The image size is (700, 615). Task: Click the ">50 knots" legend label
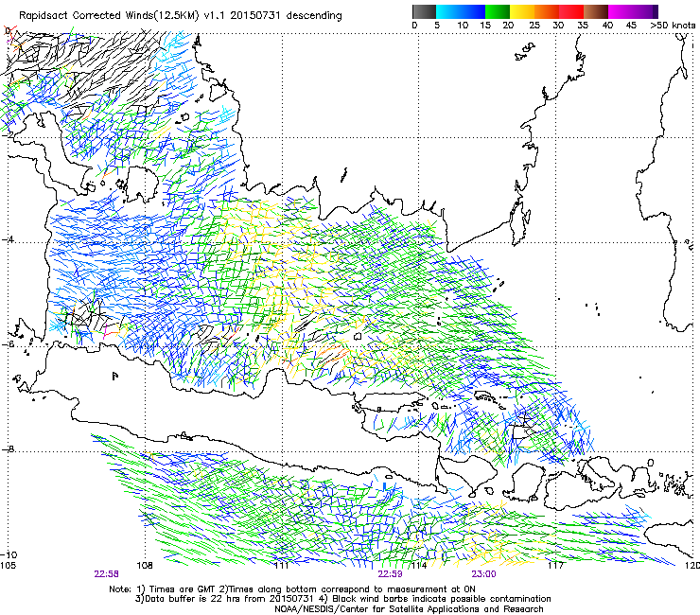pyautogui.click(x=673, y=26)
